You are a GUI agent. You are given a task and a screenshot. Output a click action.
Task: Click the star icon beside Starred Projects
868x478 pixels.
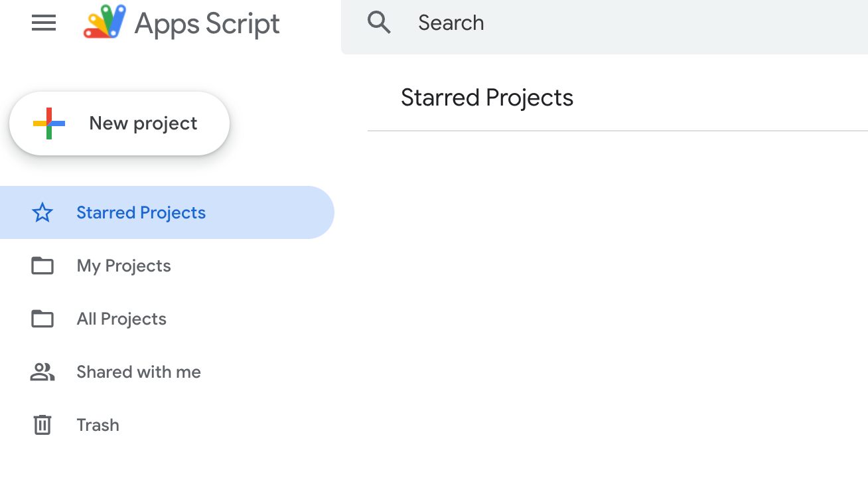[x=42, y=212]
